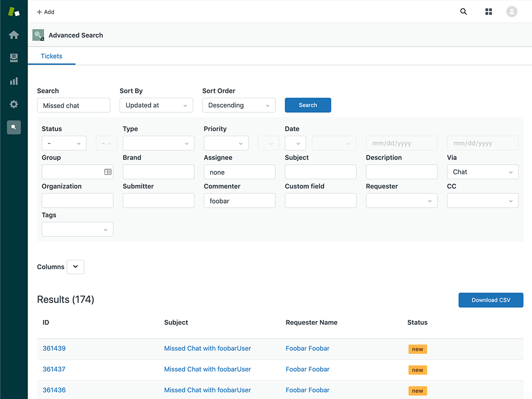The image size is (532, 399).
Task: Click the Download CSV button
Action: click(490, 300)
